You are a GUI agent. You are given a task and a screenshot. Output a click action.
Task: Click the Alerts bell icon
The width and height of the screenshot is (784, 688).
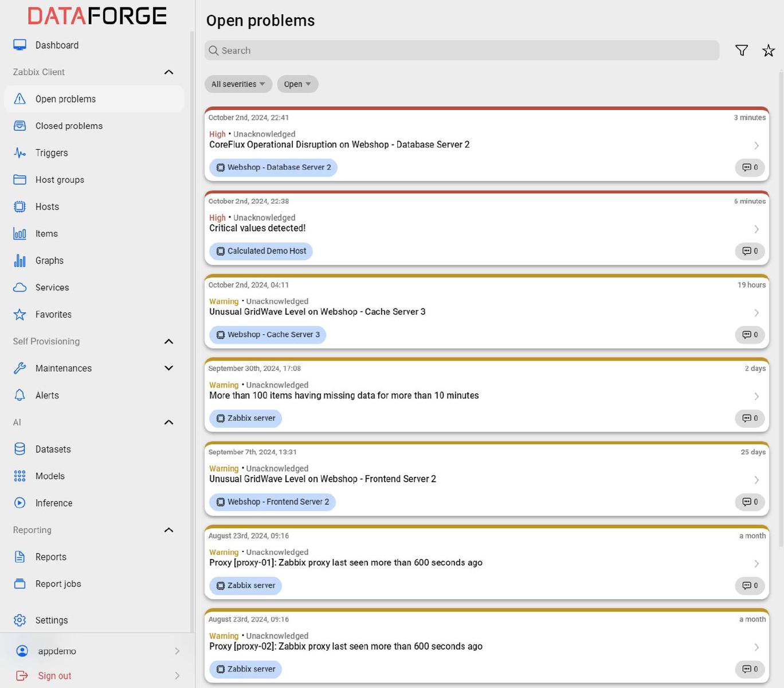[x=19, y=396]
